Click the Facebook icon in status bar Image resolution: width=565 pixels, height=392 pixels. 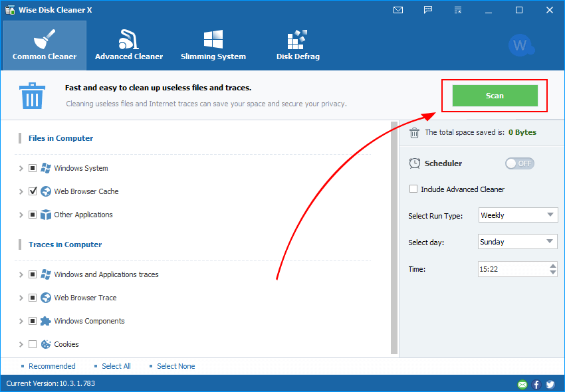(536, 384)
